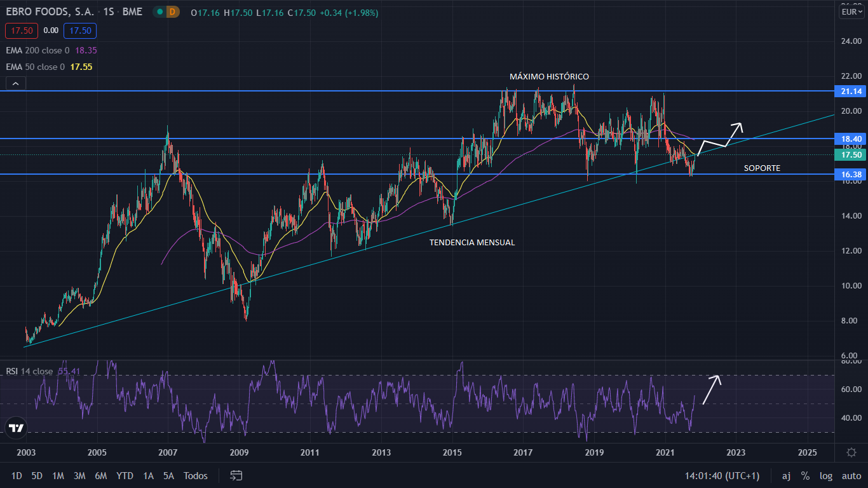
Task: Select the 1D time range
Action: pyautogui.click(x=17, y=475)
